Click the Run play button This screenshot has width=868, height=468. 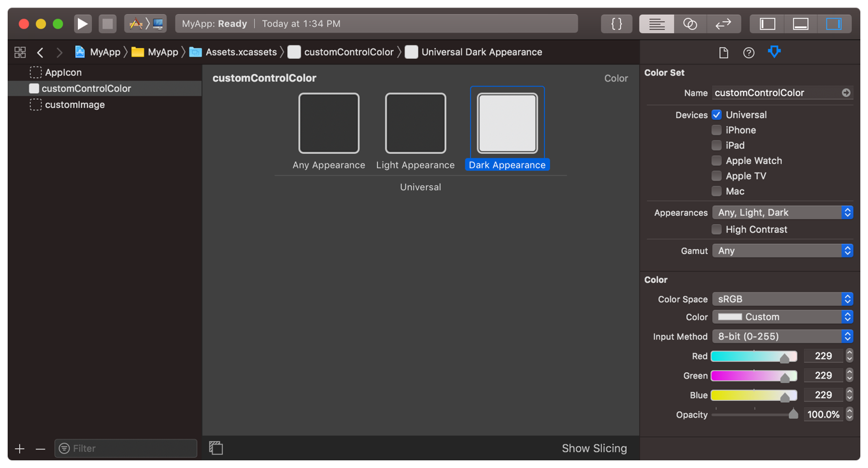click(82, 24)
